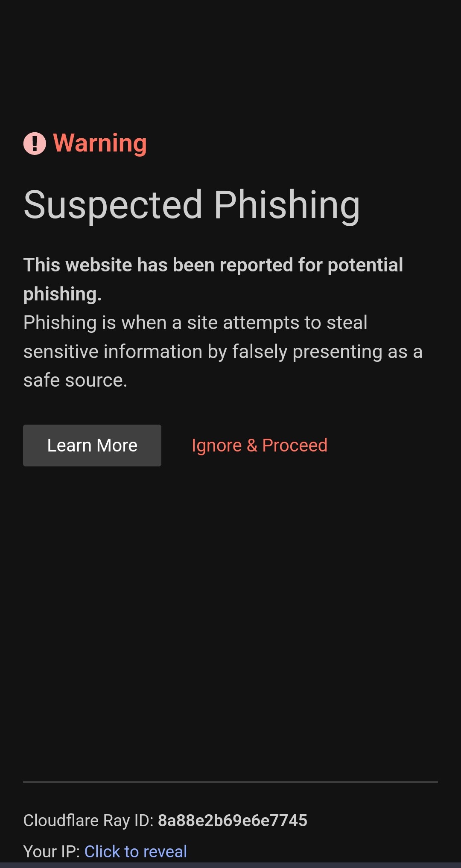Click the word More on the gray button

(x=117, y=445)
